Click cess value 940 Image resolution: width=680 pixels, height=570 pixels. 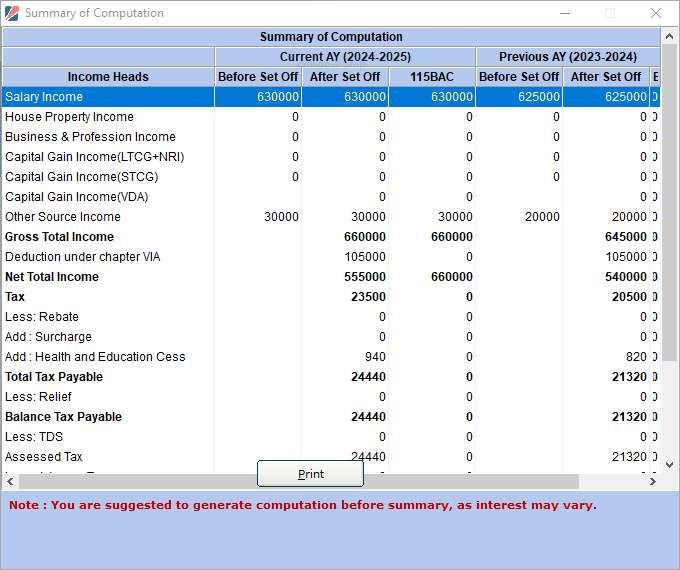(x=375, y=357)
